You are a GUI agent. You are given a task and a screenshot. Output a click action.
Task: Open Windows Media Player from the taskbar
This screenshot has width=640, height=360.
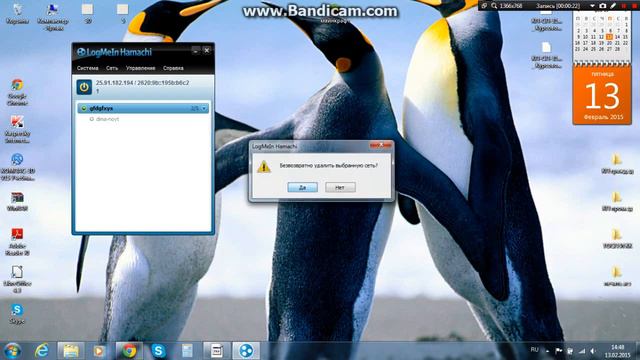(99, 351)
